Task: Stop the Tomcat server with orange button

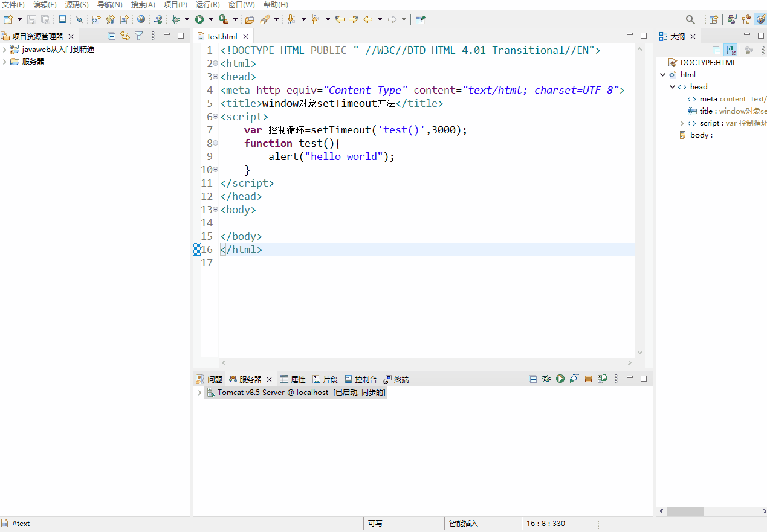Action: (x=588, y=379)
